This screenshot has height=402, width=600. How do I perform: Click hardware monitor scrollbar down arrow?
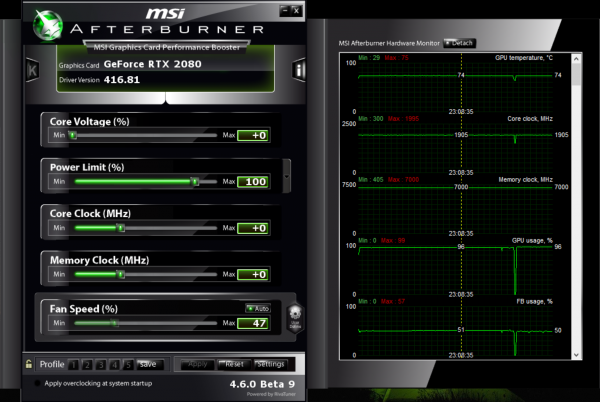(576, 355)
